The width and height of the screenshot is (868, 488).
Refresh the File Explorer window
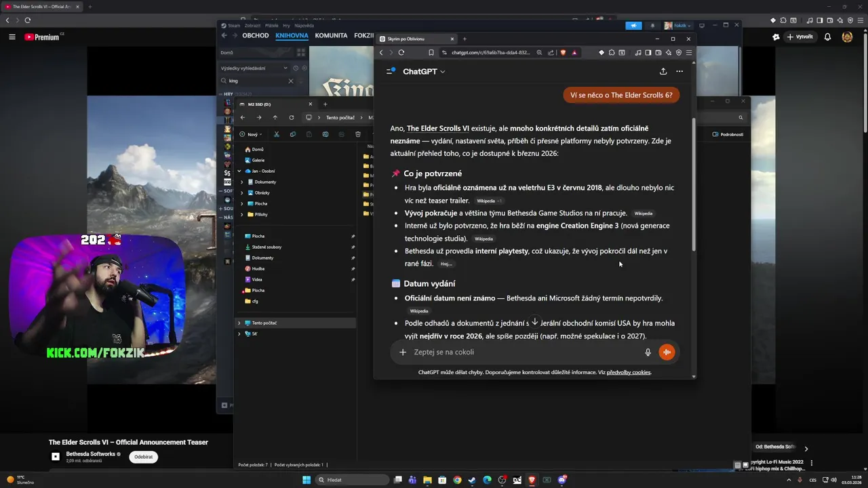(x=292, y=117)
